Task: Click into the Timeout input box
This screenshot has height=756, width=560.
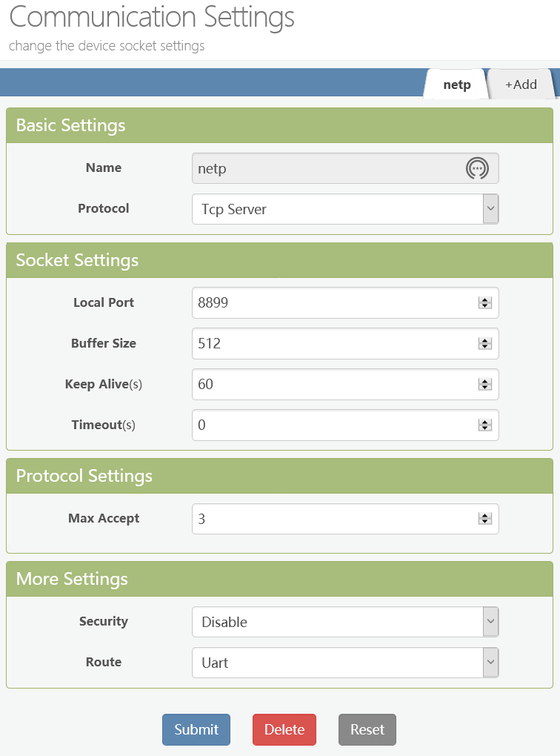Action: (333, 425)
